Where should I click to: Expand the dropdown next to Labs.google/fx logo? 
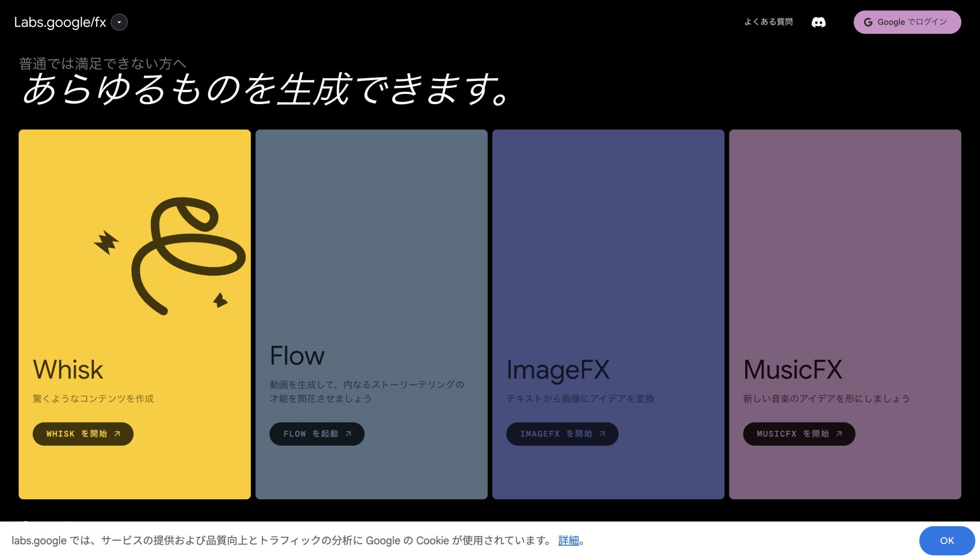119,22
